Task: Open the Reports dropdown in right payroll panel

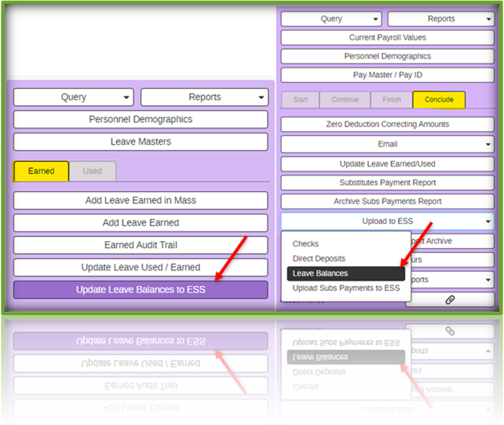Action: point(441,19)
